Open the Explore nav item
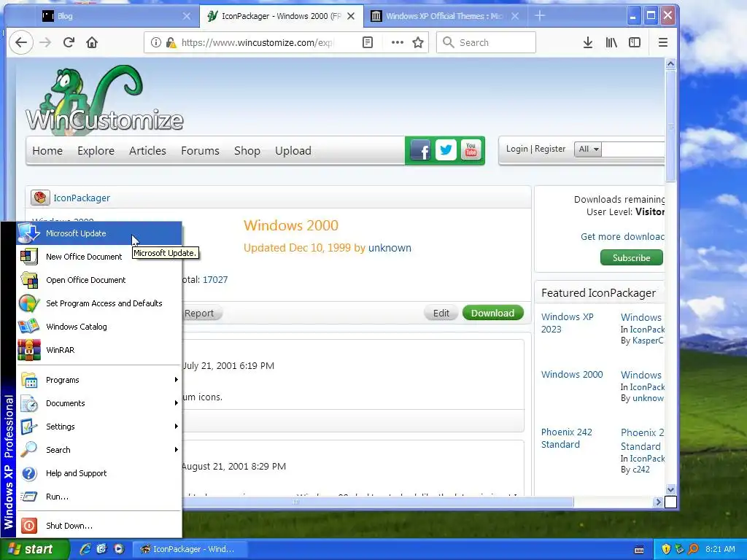 point(96,150)
